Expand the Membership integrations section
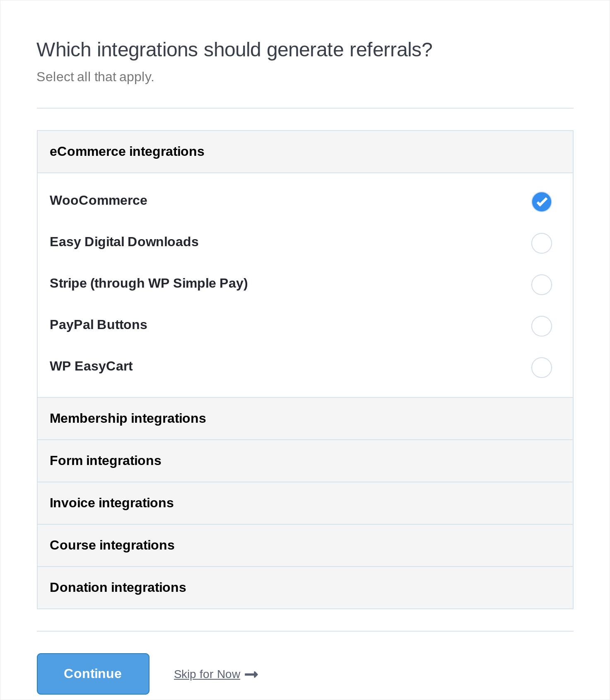The height and width of the screenshot is (700, 610). [128, 419]
